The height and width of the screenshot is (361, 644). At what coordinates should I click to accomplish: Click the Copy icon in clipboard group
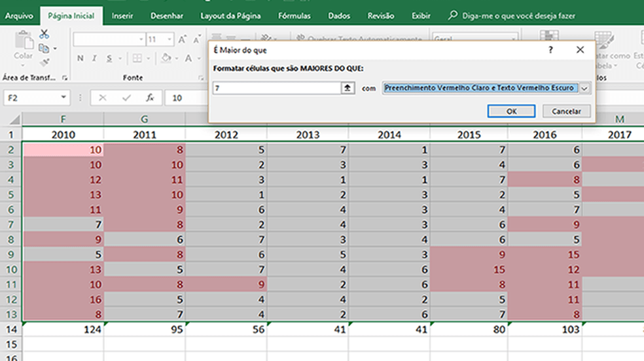point(44,48)
